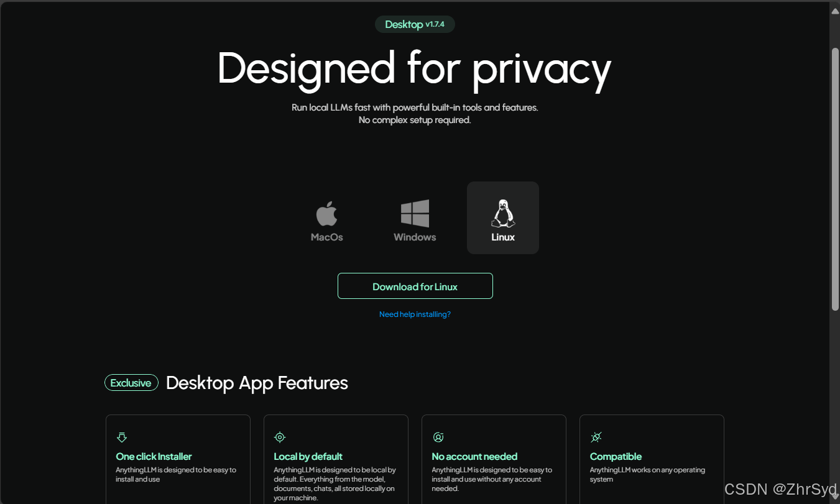Click the page scrollbar thumb
The width and height of the screenshot is (840, 504).
(x=835, y=179)
